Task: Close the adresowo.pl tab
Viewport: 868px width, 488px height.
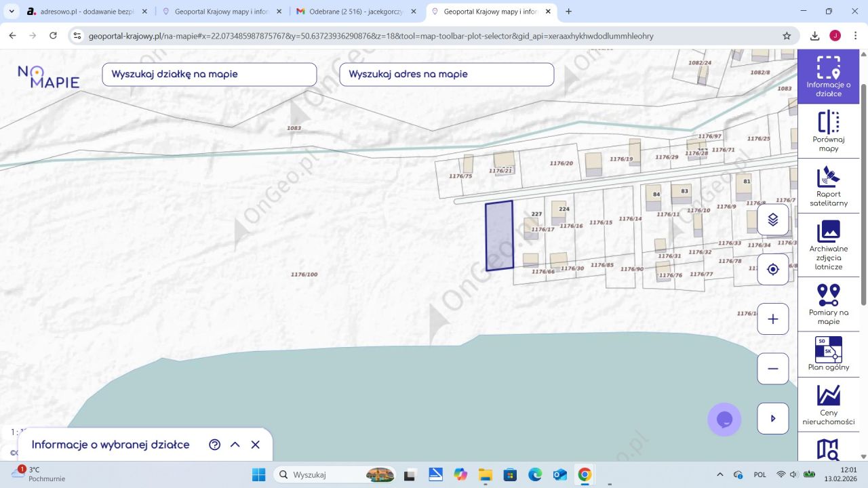Action: 144,12
